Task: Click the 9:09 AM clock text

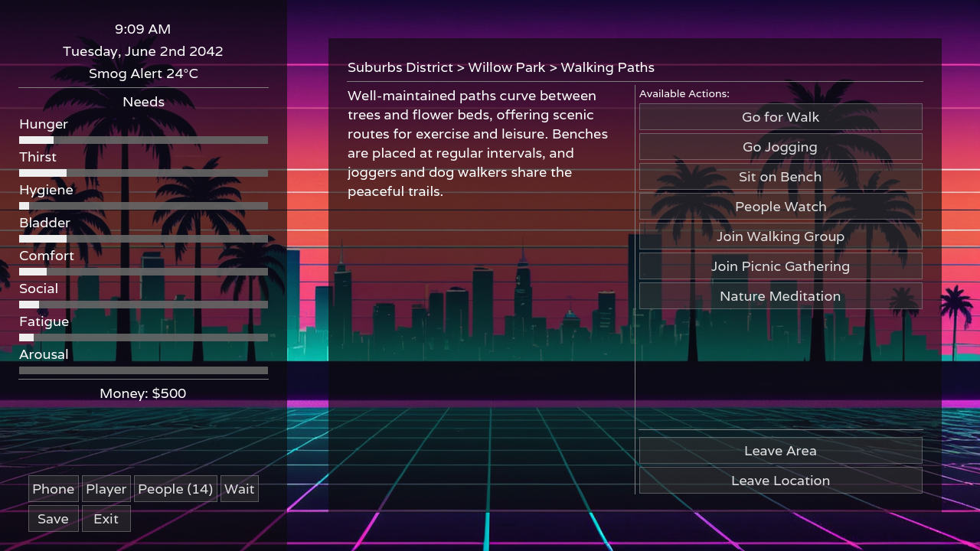Action: click(143, 29)
